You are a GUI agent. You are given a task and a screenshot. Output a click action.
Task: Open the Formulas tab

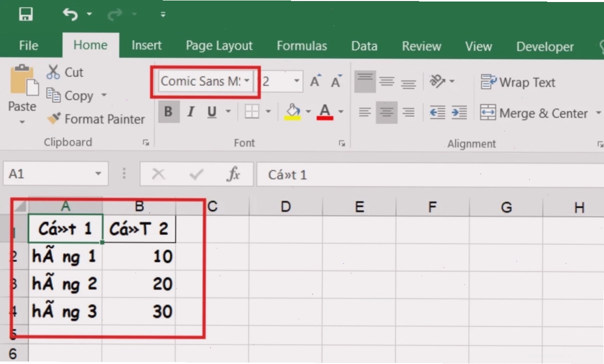click(302, 46)
